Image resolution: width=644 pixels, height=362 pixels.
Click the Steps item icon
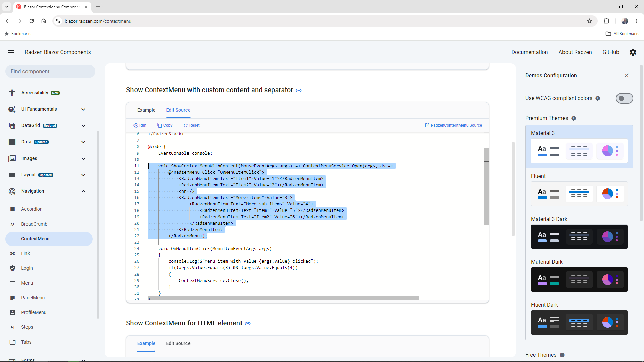[x=12, y=327]
